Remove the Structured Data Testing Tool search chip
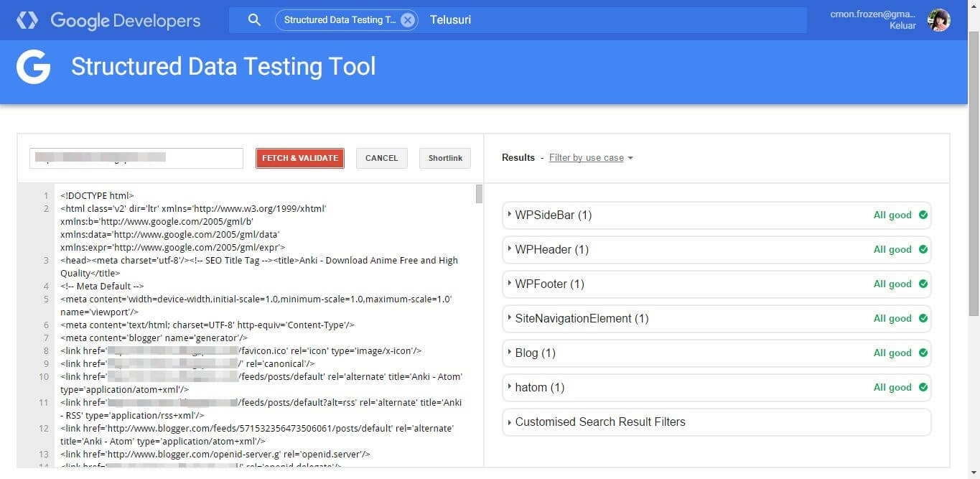980x479 pixels. click(408, 20)
